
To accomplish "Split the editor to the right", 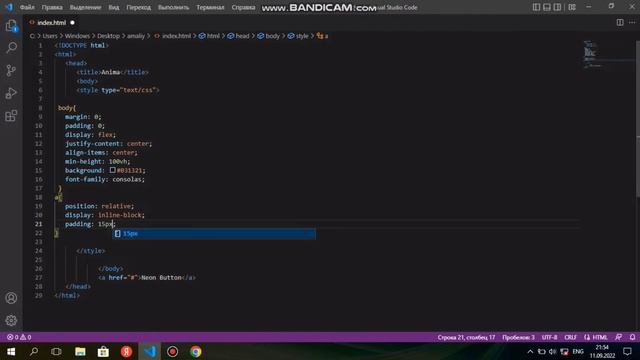I will pyautogui.click(x=620, y=22).
